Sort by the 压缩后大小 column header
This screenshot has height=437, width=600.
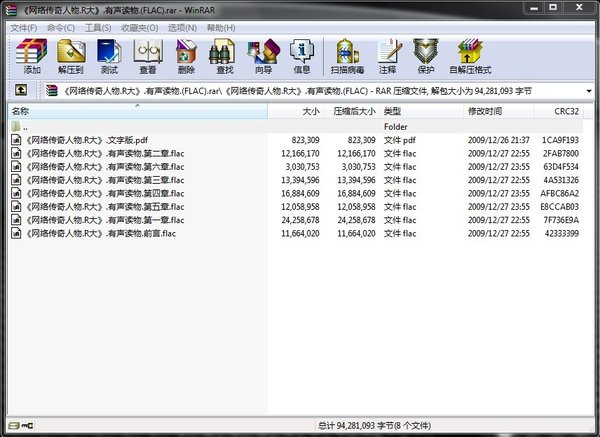(x=352, y=111)
